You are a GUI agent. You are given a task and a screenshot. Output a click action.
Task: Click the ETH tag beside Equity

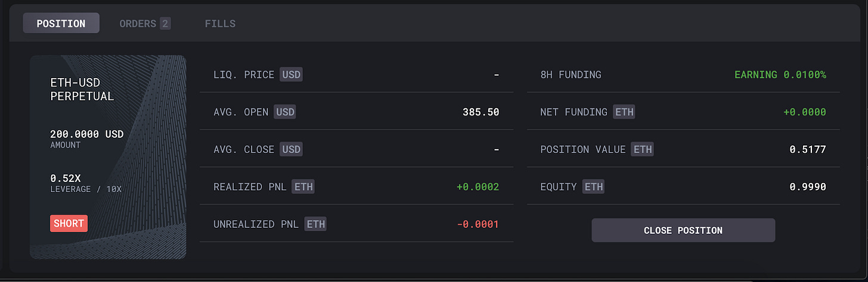[x=594, y=187]
